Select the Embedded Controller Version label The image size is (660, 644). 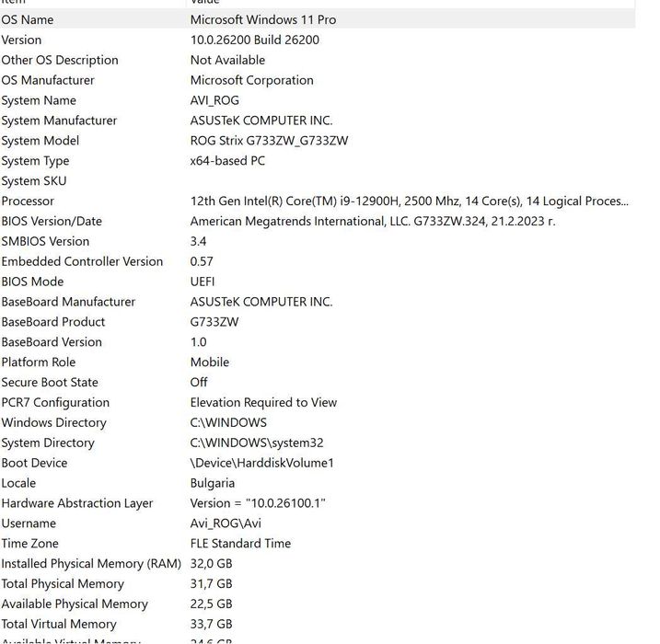(82, 261)
